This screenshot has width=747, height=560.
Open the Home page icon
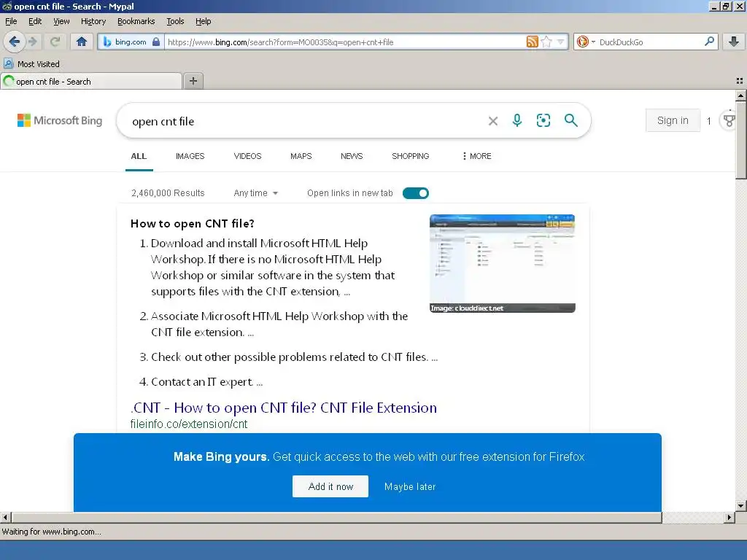pos(82,42)
